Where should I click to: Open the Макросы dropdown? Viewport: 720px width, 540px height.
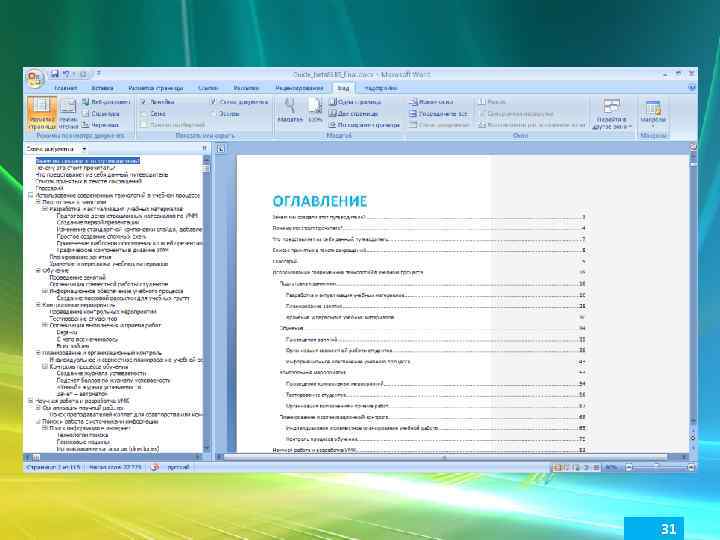point(653,113)
